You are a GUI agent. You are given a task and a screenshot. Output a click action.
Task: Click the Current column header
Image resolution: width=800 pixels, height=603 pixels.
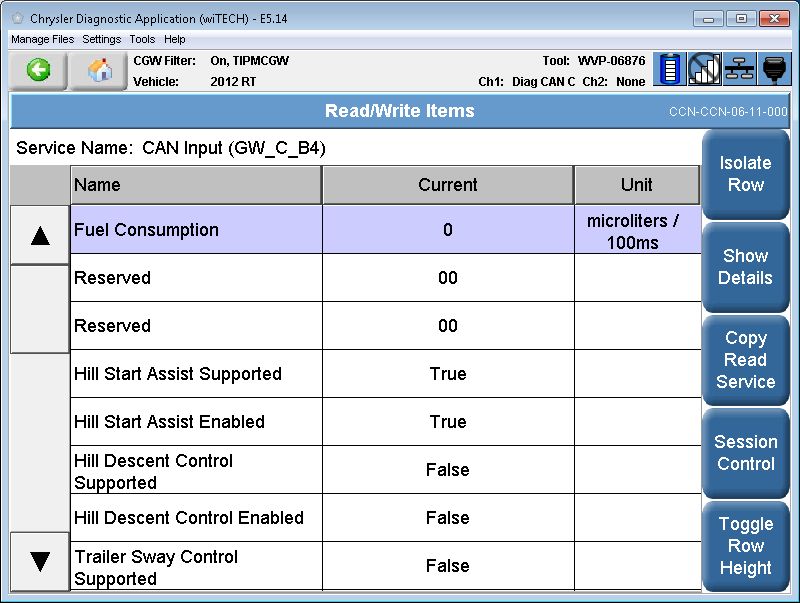(447, 185)
